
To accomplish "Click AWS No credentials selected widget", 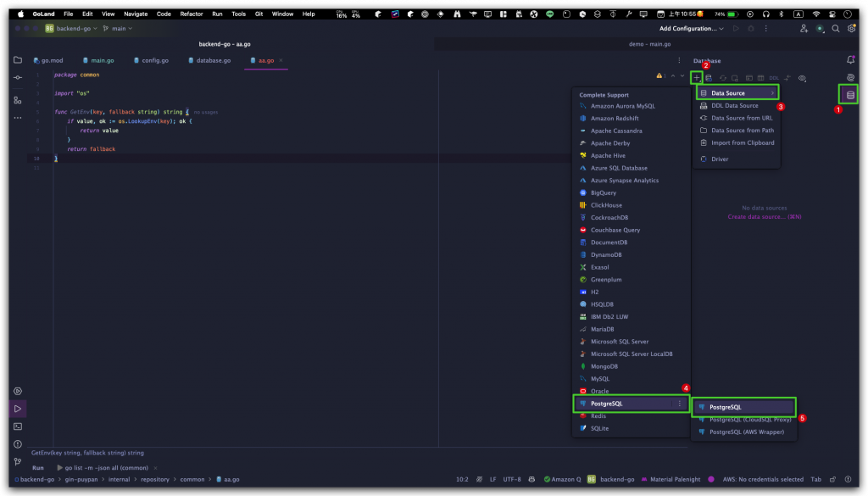I will pyautogui.click(x=763, y=479).
